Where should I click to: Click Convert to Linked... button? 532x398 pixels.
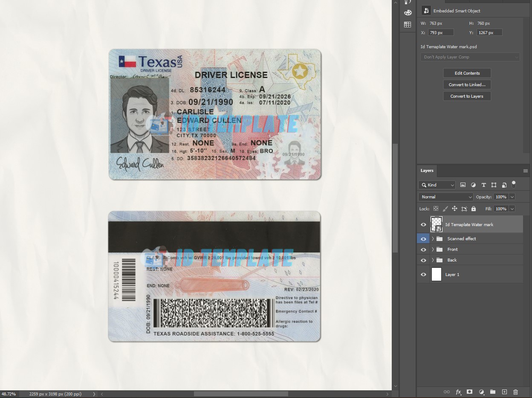coord(467,84)
